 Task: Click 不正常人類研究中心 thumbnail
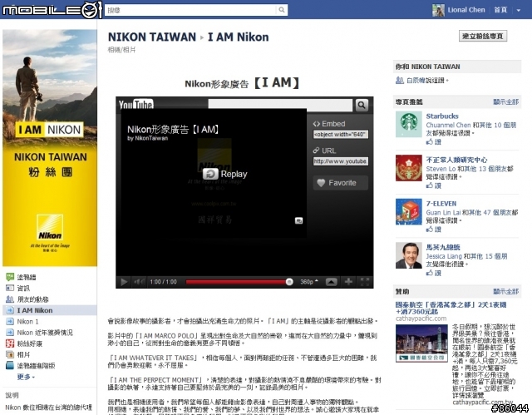pos(409,168)
